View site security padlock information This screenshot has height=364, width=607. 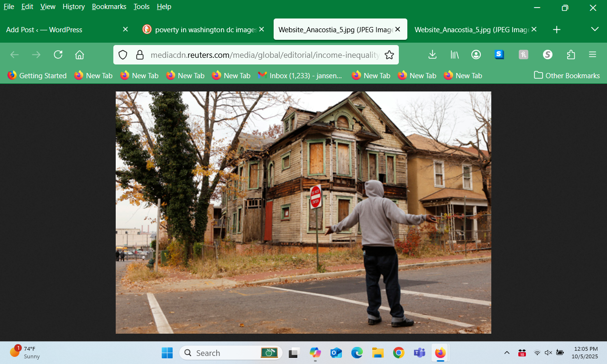click(140, 55)
